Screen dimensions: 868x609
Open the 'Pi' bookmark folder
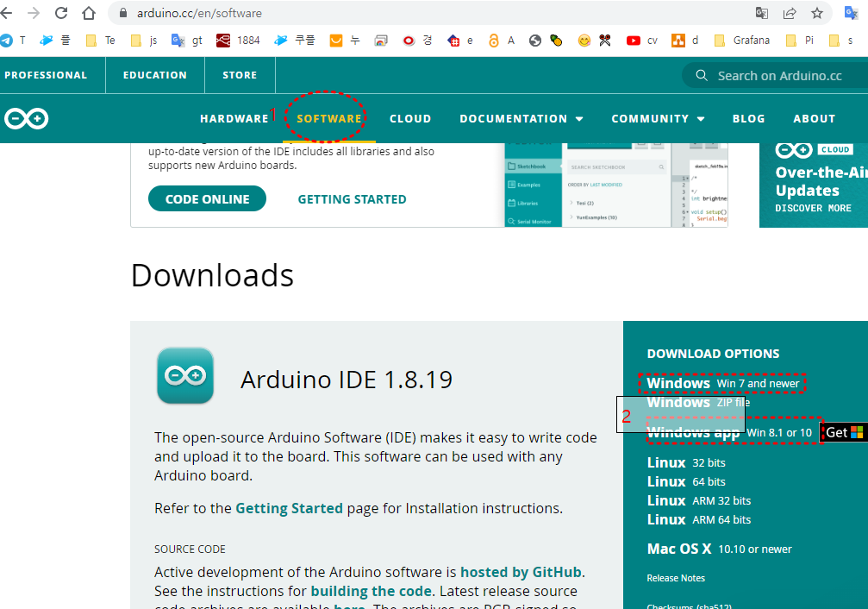tap(800, 40)
